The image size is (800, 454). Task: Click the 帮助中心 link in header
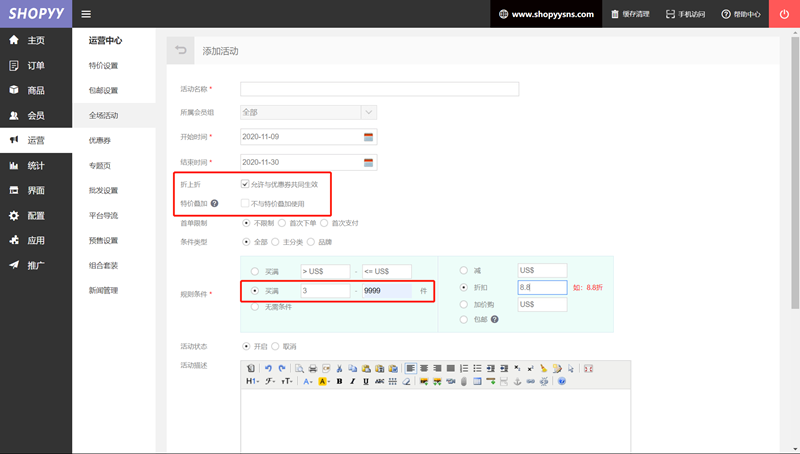[x=740, y=14]
